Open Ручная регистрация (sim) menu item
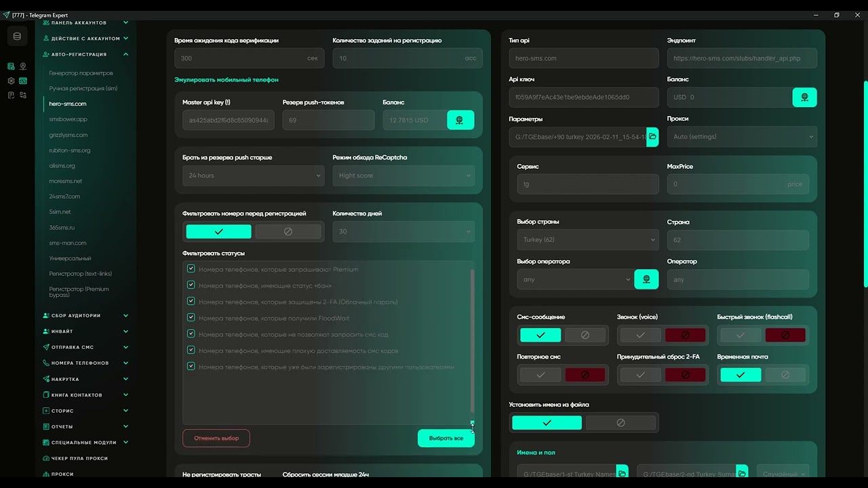868x488 pixels. [x=83, y=88]
